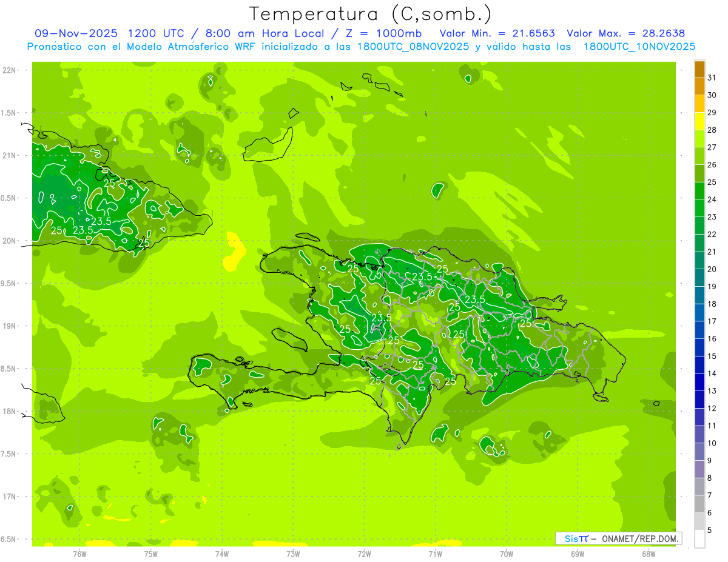Click the 31 label on the color scale

[x=712, y=78]
